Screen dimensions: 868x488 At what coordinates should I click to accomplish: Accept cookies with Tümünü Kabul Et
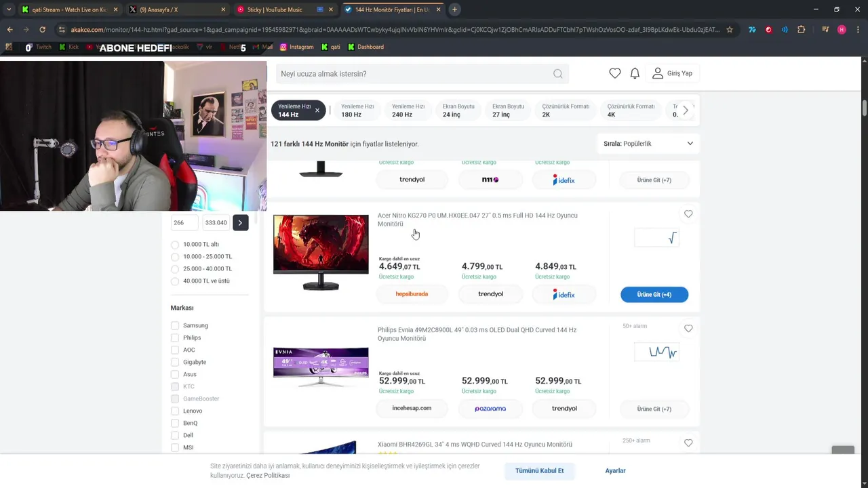click(x=539, y=470)
